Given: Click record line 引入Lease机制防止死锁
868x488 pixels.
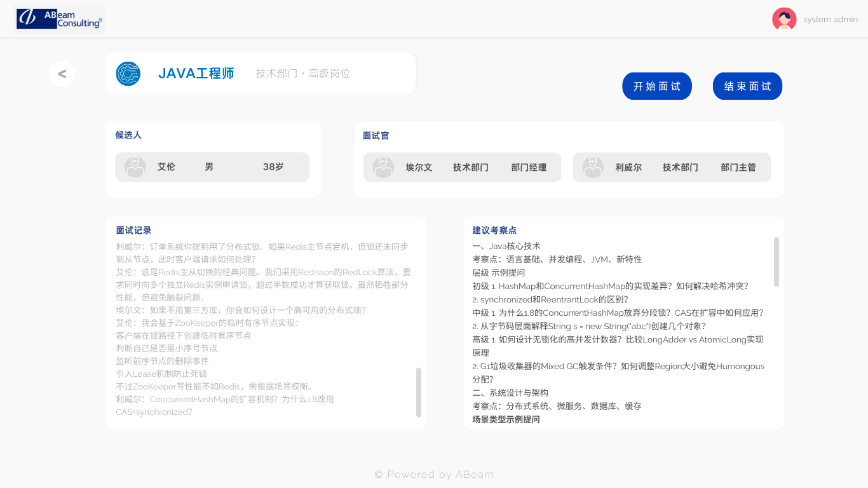Looking at the screenshot, I should point(161,374).
